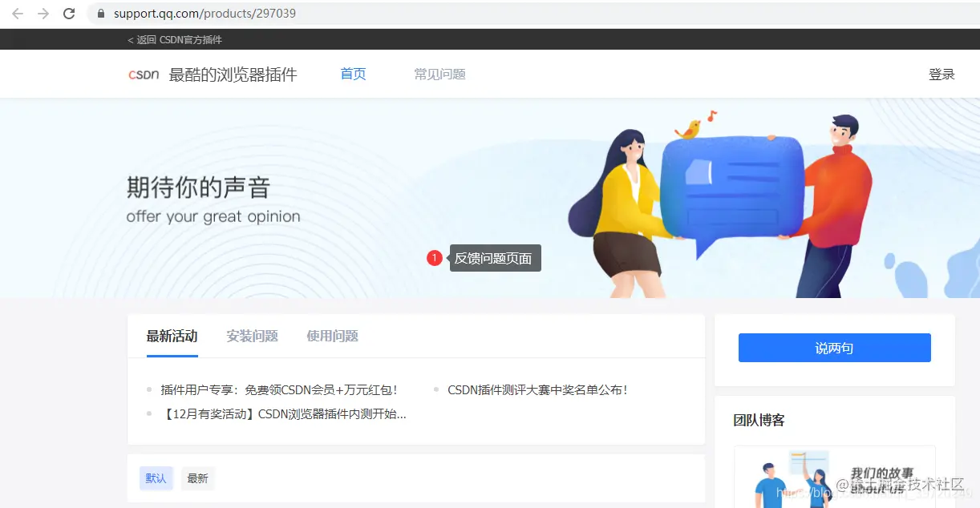Screen dimensions: 980x508
Task: Select the 最新活动 tab
Action: point(172,336)
